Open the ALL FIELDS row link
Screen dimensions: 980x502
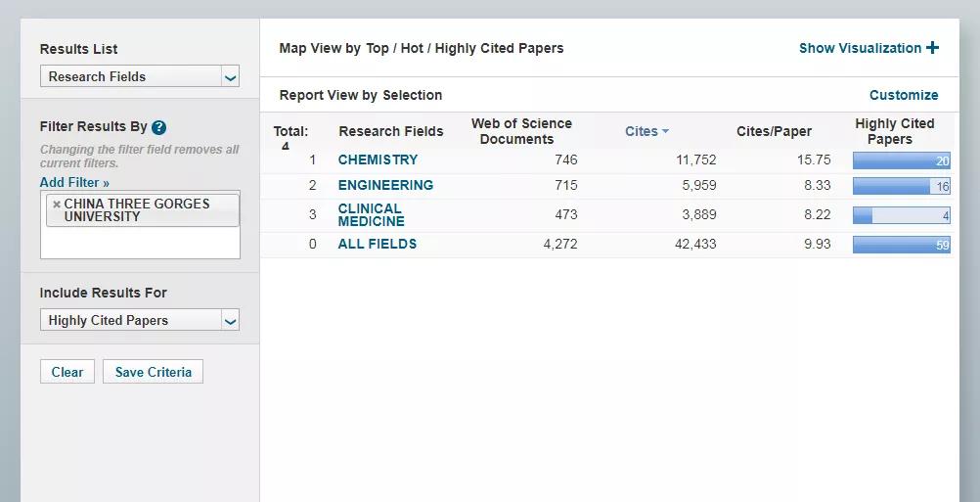pos(377,244)
